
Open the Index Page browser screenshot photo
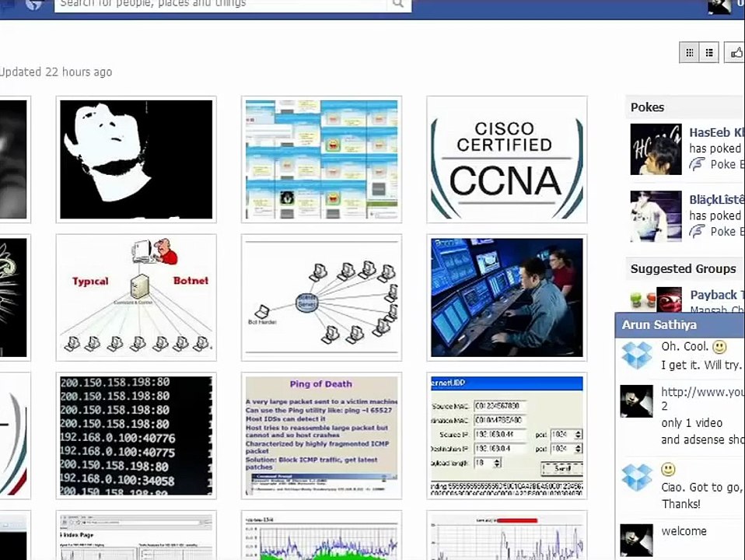point(136,535)
